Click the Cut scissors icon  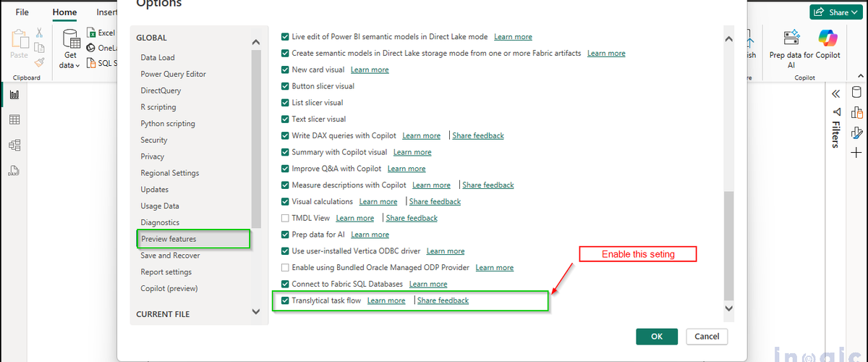39,32
